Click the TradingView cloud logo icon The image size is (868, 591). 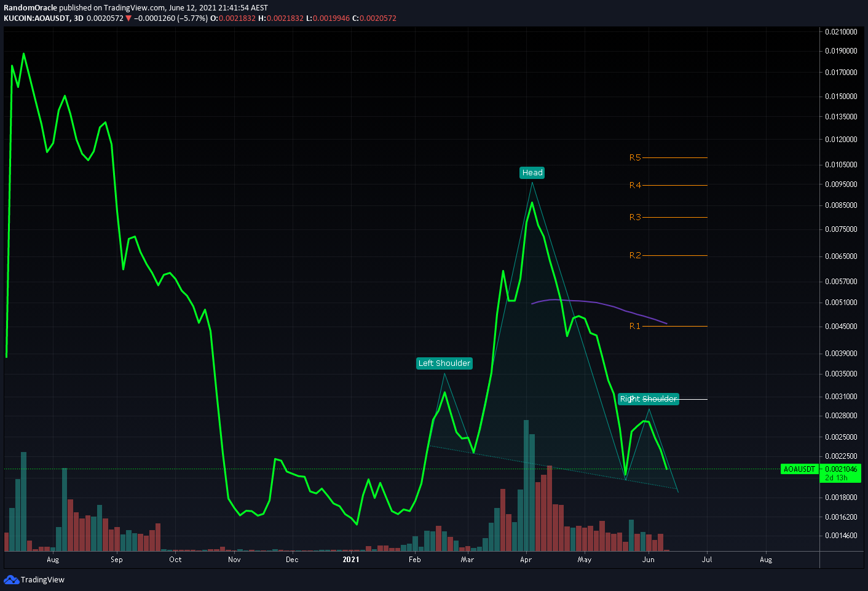(x=11, y=579)
